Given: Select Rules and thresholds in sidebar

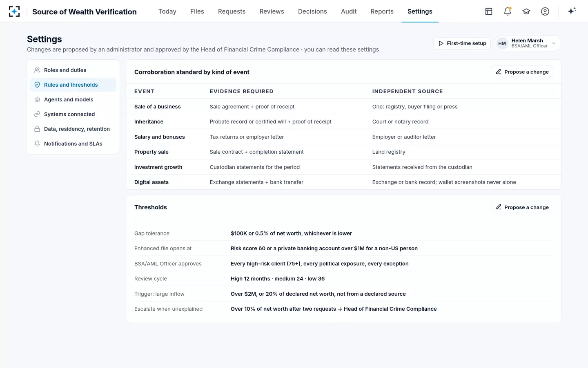Looking at the screenshot, I should [x=73, y=85].
